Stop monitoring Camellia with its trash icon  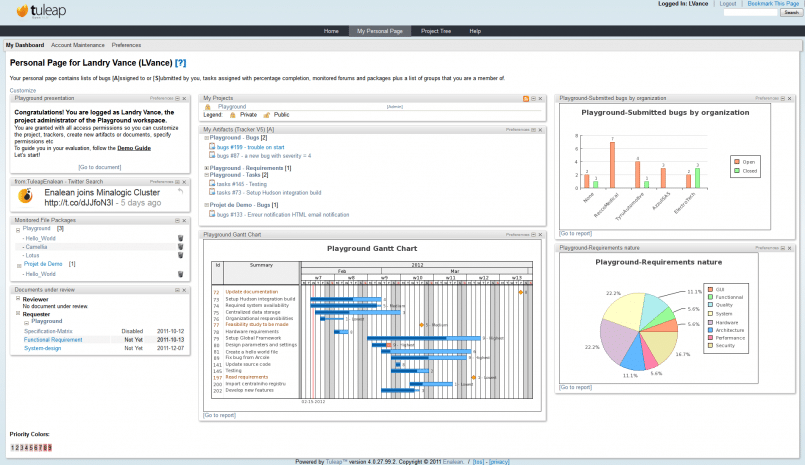181,247
